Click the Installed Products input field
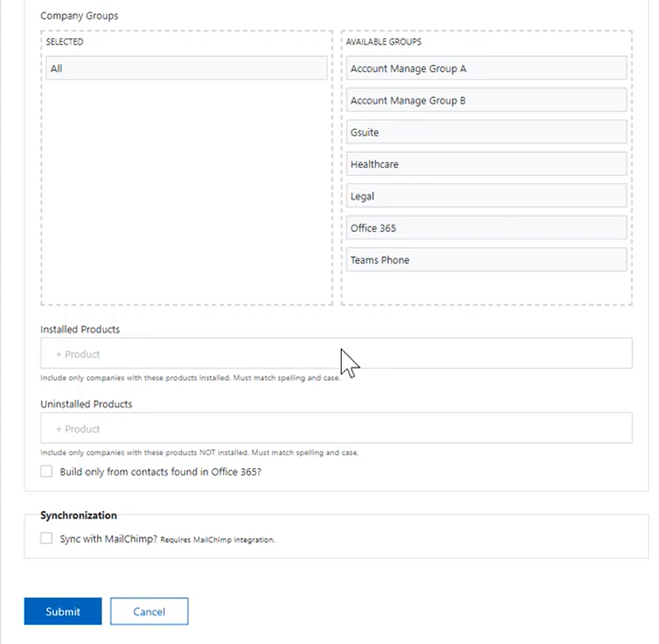 coord(336,353)
